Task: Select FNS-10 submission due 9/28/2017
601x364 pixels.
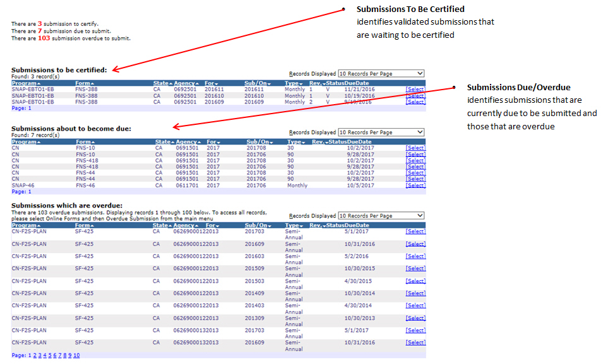Action: [x=415, y=155]
